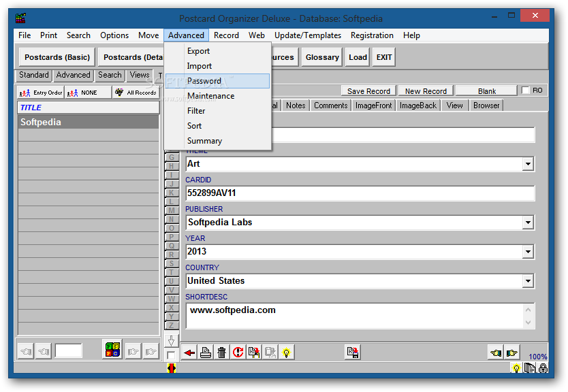Open the PUBLISHER dropdown arrow
Screen dimensions: 568x392
(x=528, y=223)
